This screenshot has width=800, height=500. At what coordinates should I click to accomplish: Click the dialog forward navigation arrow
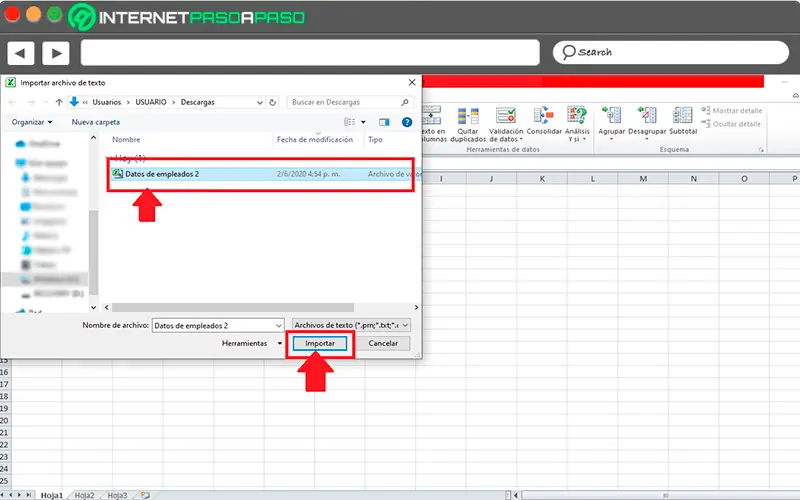tap(31, 103)
